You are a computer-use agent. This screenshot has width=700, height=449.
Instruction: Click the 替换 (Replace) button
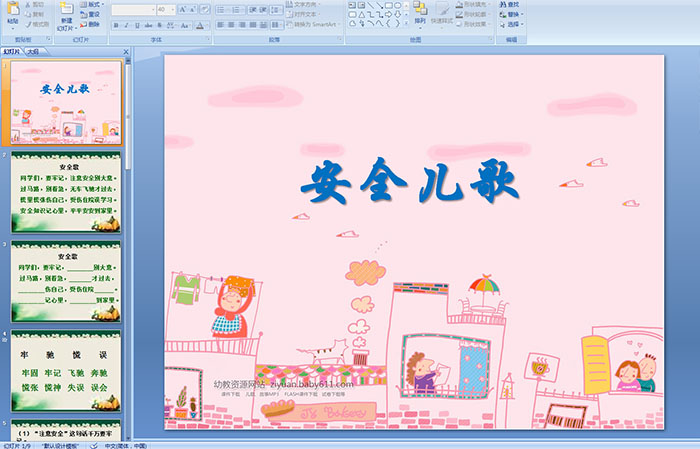[x=510, y=14]
